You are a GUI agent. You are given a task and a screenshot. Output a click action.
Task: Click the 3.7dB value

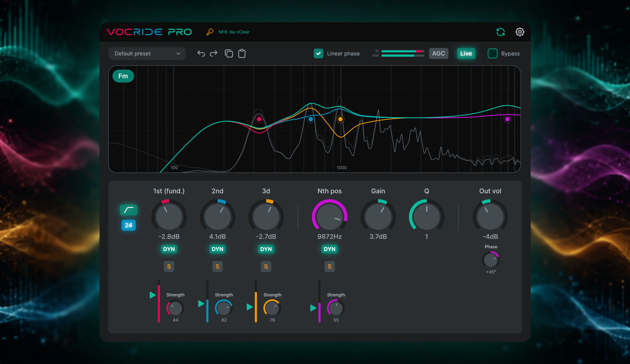tap(378, 237)
